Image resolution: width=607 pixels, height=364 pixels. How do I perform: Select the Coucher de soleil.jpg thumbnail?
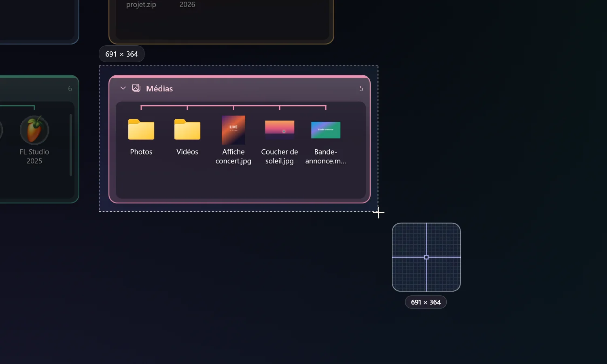280,130
